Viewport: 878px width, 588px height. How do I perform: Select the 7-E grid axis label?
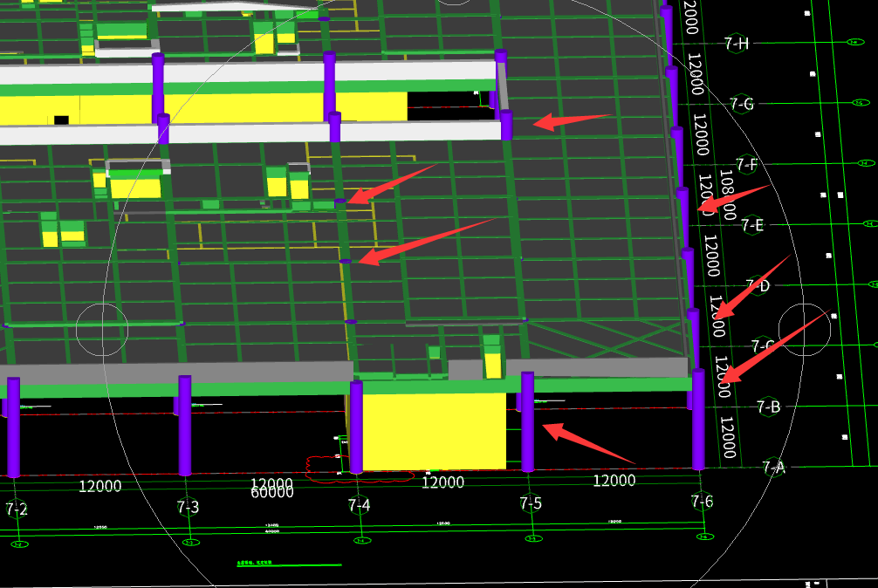tap(752, 225)
